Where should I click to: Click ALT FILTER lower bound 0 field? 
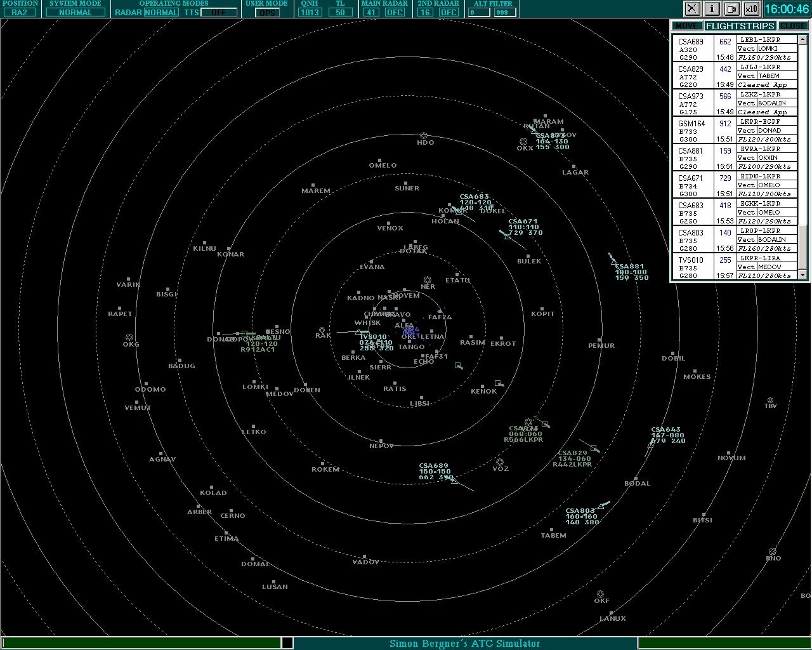(x=480, y=13)
